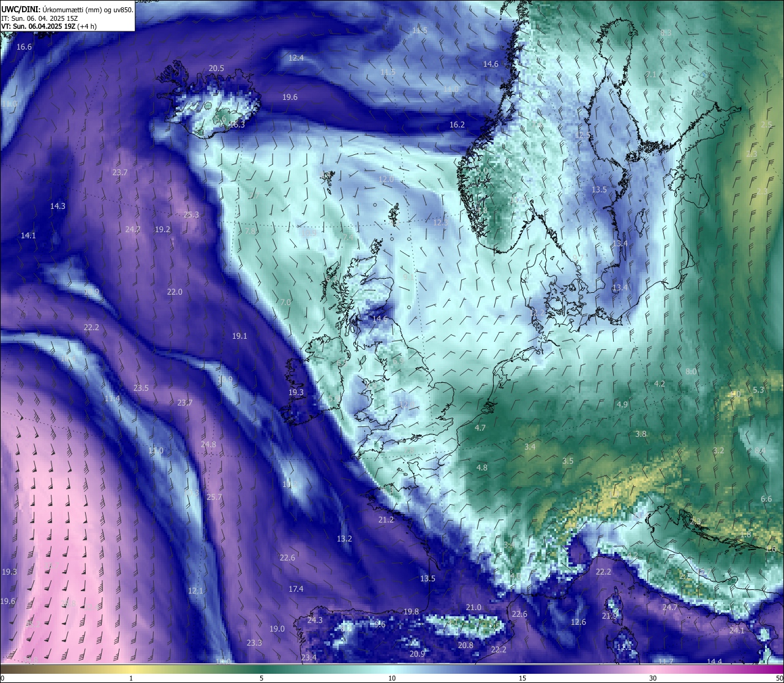Click the map value '3.4'

(x=530, y=447)
